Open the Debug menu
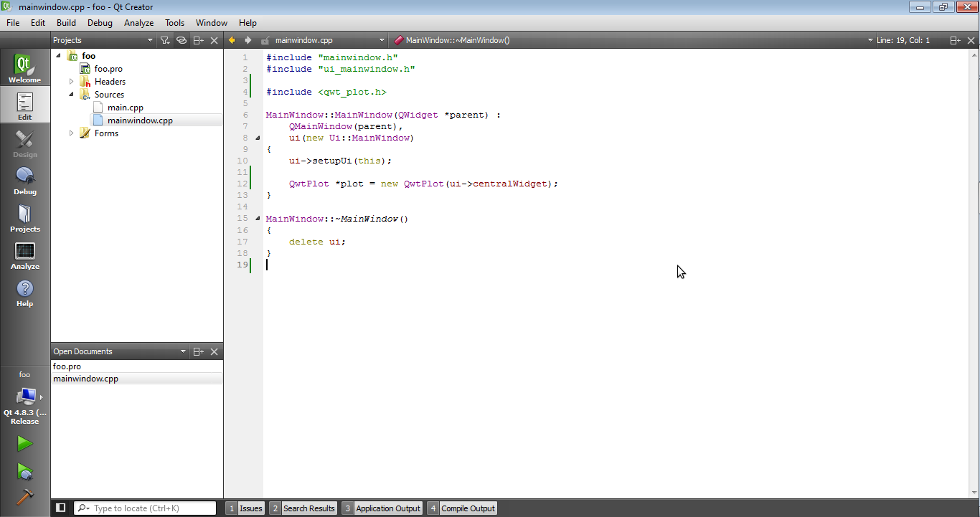 (x=100, y=23)
